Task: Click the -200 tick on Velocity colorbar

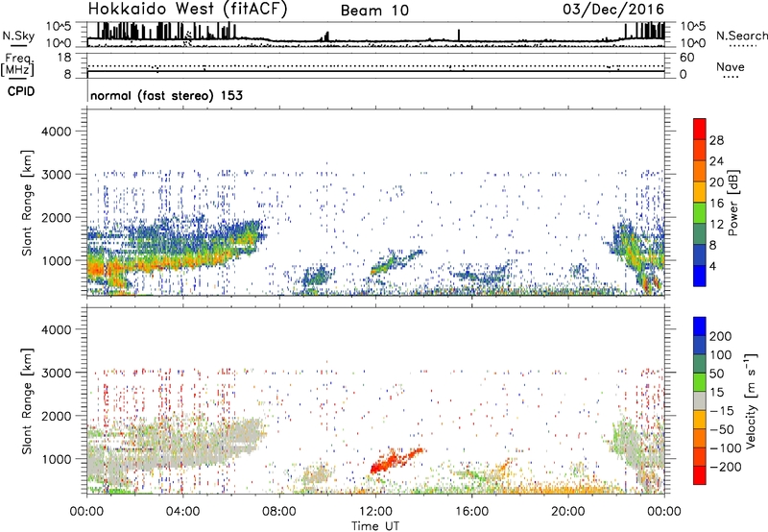Action: click(x=725, y=467)
